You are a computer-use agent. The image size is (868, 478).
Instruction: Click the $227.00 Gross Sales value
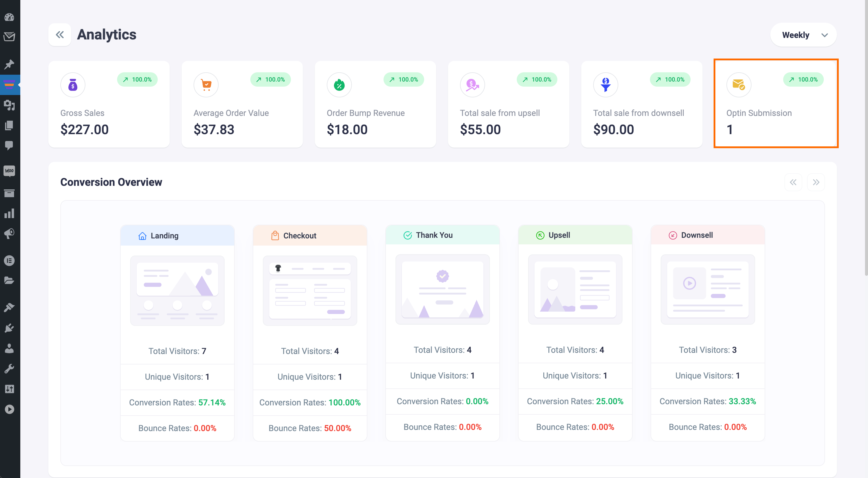click(85, 129)
